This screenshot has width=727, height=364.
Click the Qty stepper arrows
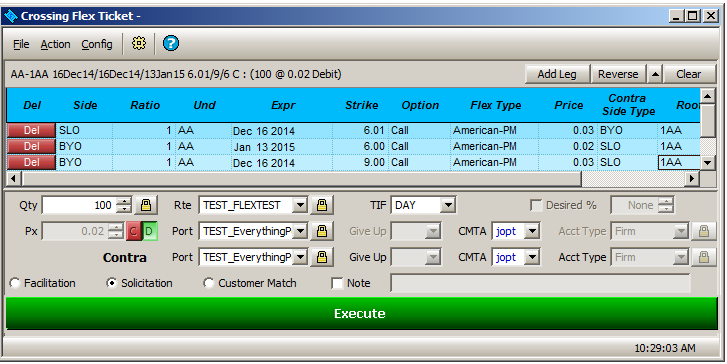coord(124,205)
